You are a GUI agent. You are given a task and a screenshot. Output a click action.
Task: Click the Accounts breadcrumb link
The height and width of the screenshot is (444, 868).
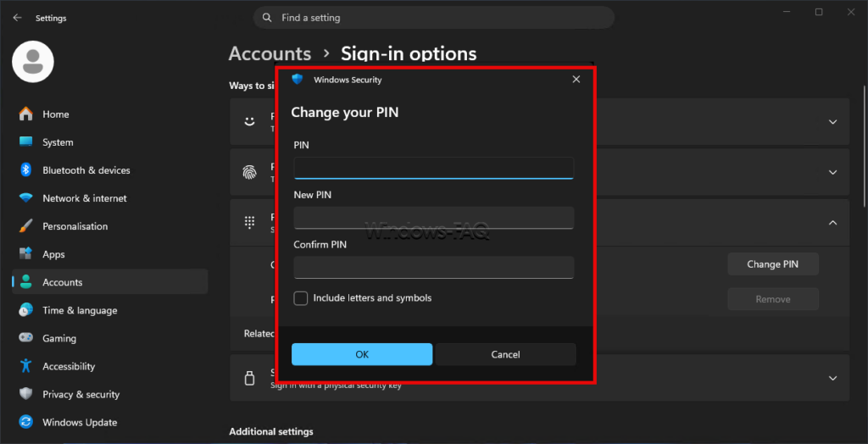pos(270,53)
